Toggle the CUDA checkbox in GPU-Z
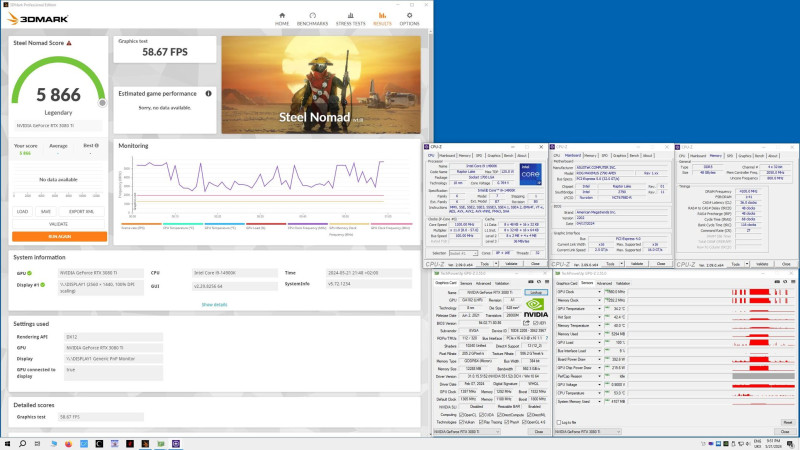Screen dimensions: 800x450 coord(481,415)
